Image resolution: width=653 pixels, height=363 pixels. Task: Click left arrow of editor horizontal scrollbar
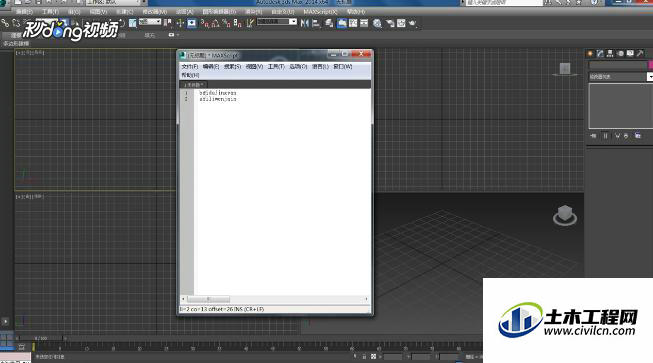[x=183, y=299]
